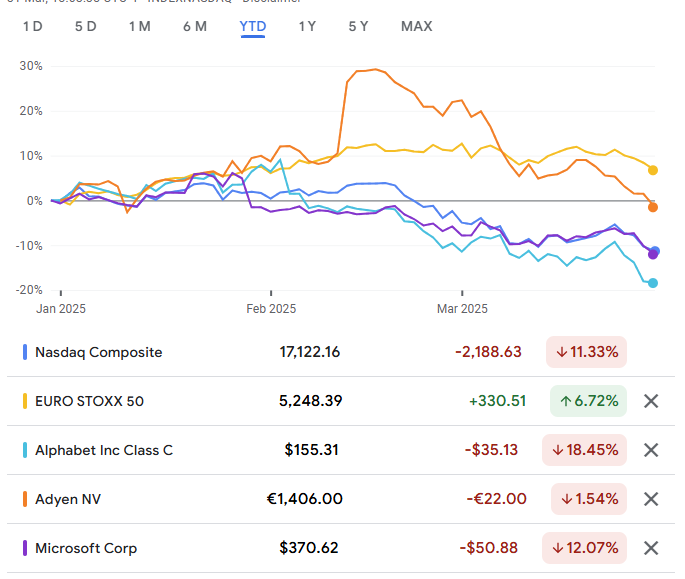Image resolution: width=685 pixels, height=579 pixels.
Task: Show the 1M chart range
Action: coord(140,26)
